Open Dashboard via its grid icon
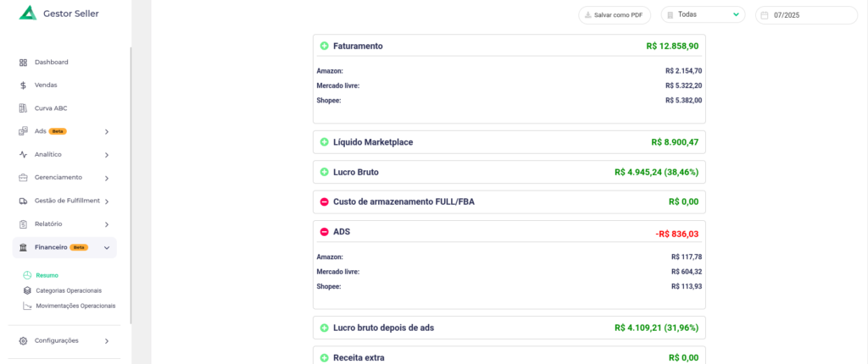This screenshot has width=868, height=364. pyautogui.click(x=23, y=63)
